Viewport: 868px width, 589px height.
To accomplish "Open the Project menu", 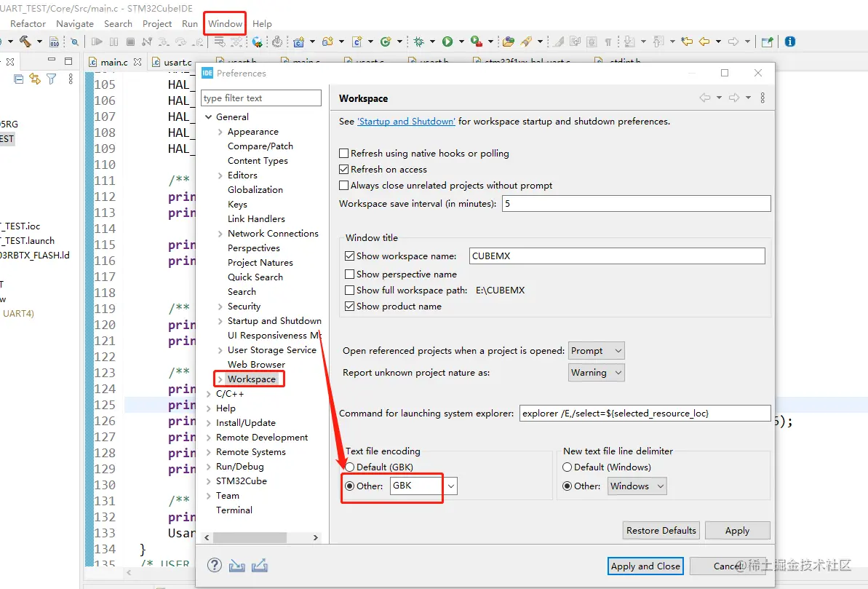I will [157, 24].
